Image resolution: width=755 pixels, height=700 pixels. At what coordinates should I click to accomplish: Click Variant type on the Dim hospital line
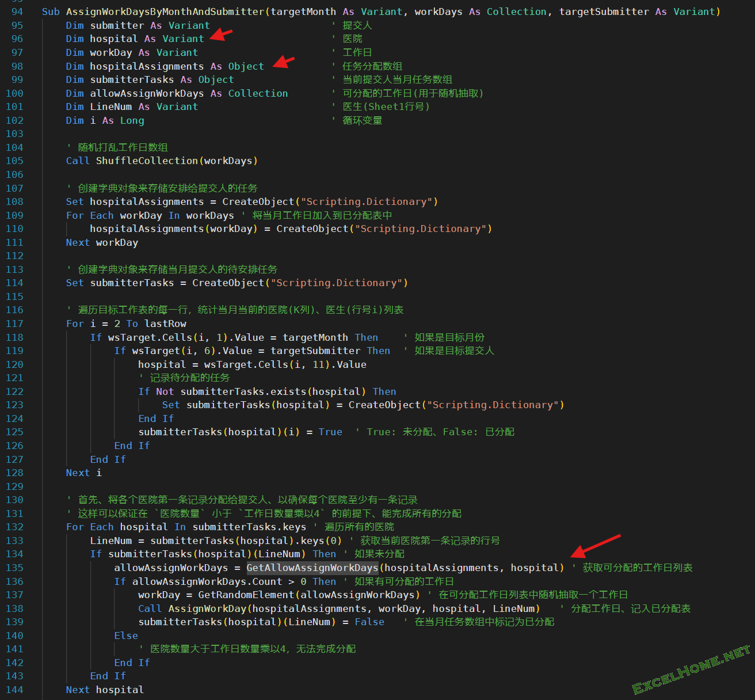pos(183,39)
